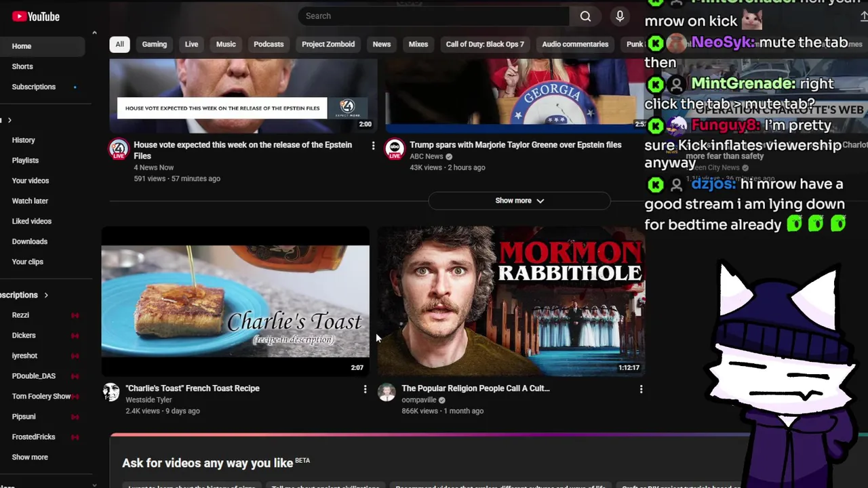This screenshot has width=868, height=488.
Task: Start voice search with microphone icon
Action: point(620,16)
